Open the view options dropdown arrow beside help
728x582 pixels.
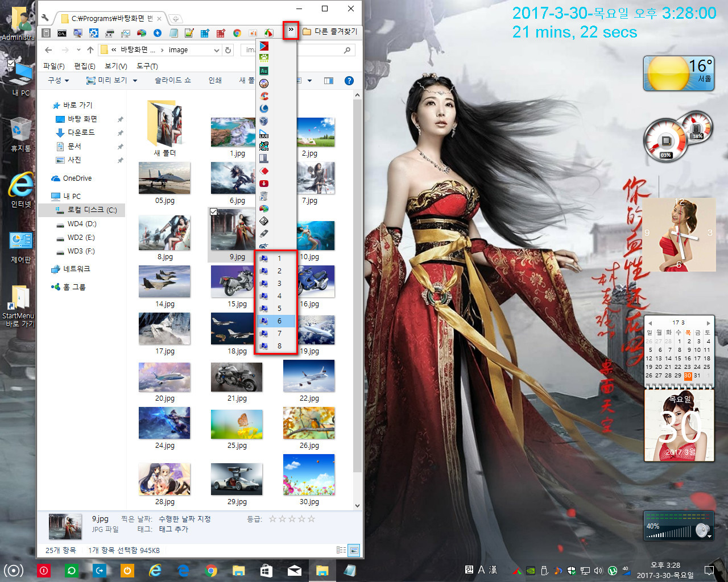click(309, 81)
